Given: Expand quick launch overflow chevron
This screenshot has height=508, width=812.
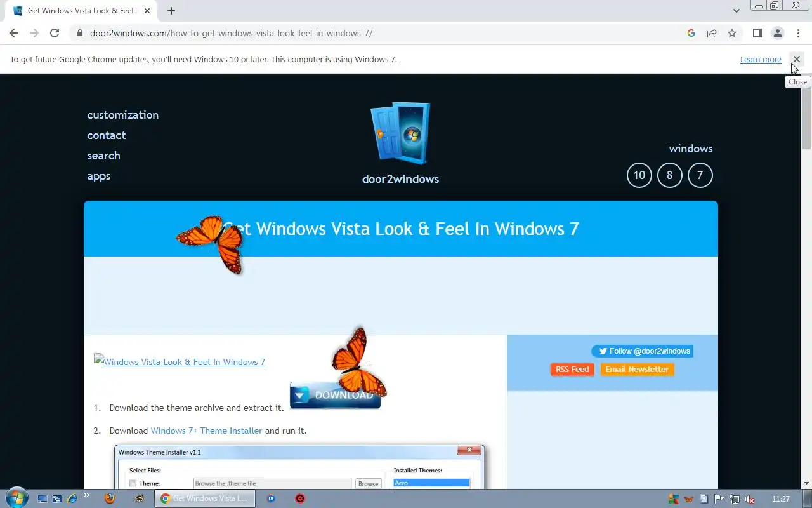Looking at the screenshot, I should (x=87, y=495).
